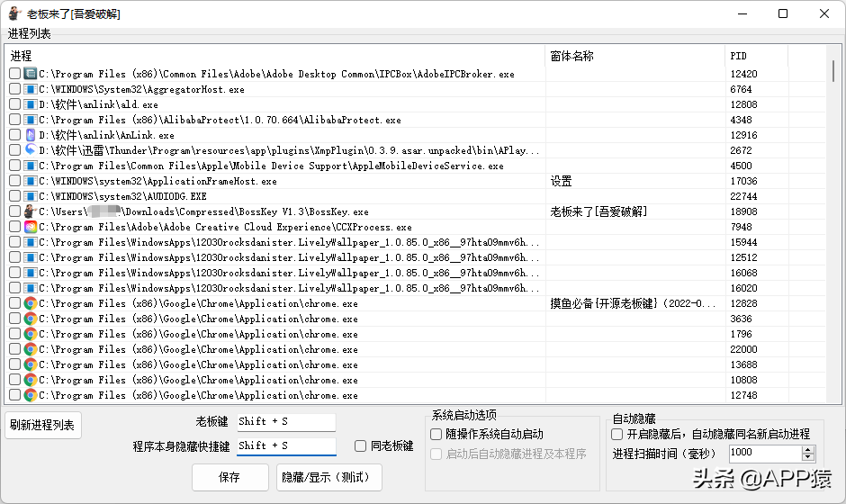The width and height of the screenshot is (846, 504).
Task: Click the 隐藏/显示(测试) button
Action: (329, 477)
